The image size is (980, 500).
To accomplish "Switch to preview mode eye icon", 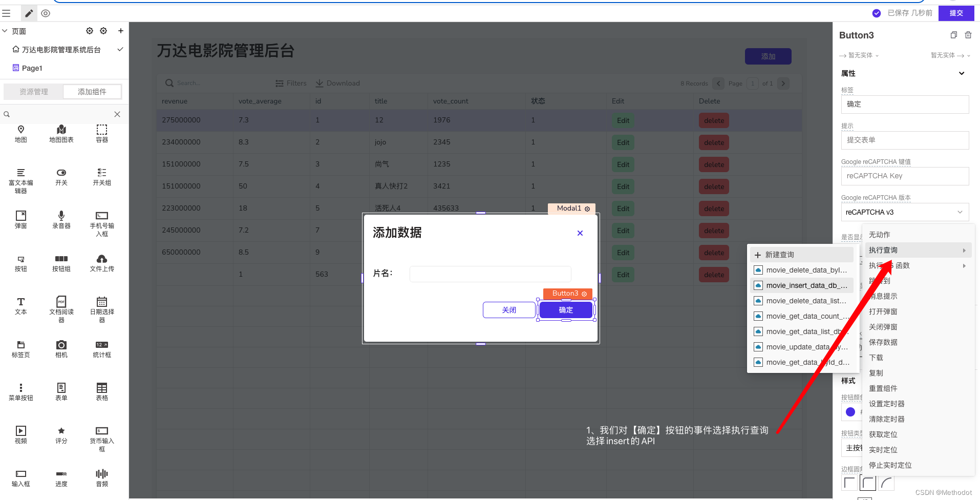I will pyautogui.click(x=46, y=13).
